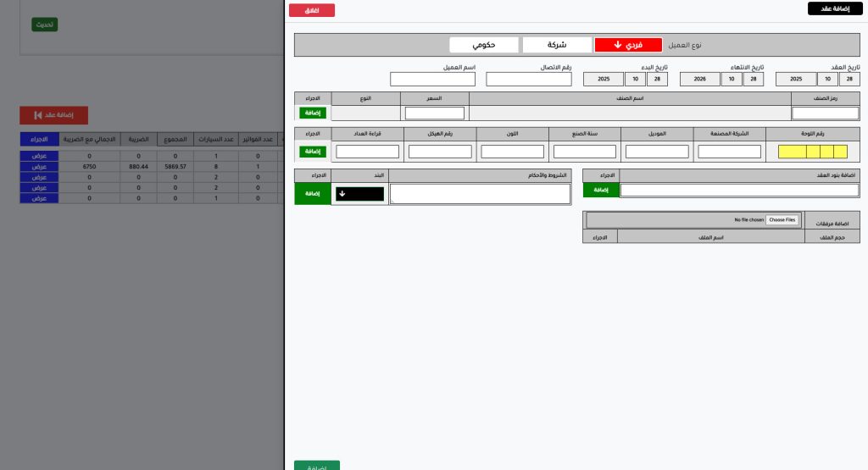Click the السعر price input field
Viewport: 868px width, 470px height.
(434, 113)
